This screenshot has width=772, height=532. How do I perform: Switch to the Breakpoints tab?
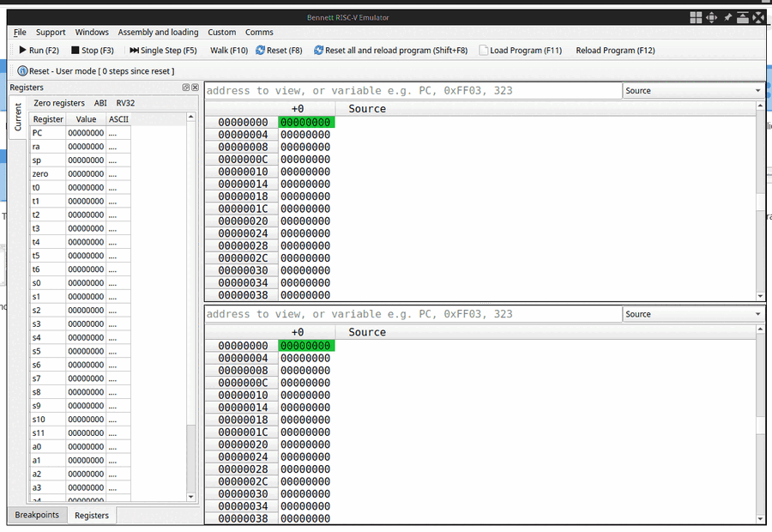point(37,515)
